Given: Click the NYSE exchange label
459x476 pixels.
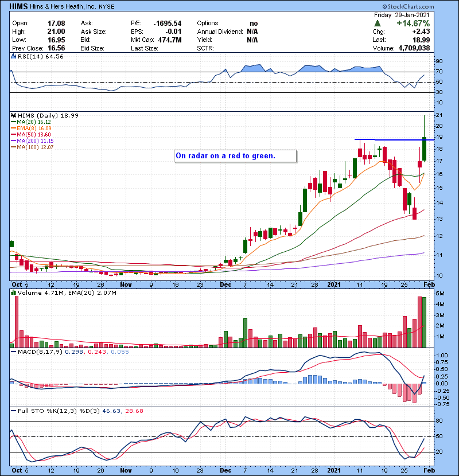Looking at the screenshot, I should click(x=106, y=7).
